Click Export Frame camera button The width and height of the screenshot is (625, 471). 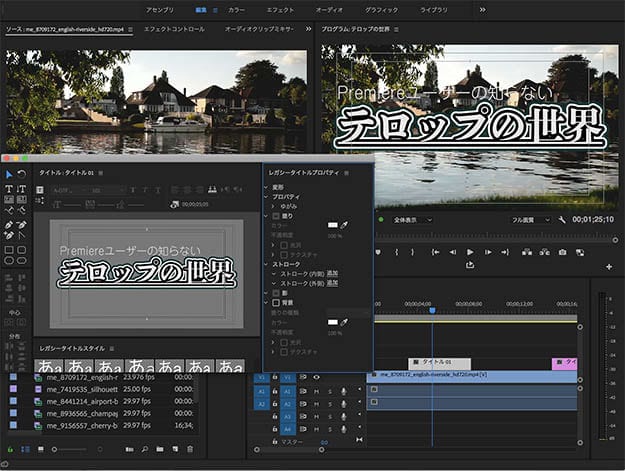click(x=562, y=252)
